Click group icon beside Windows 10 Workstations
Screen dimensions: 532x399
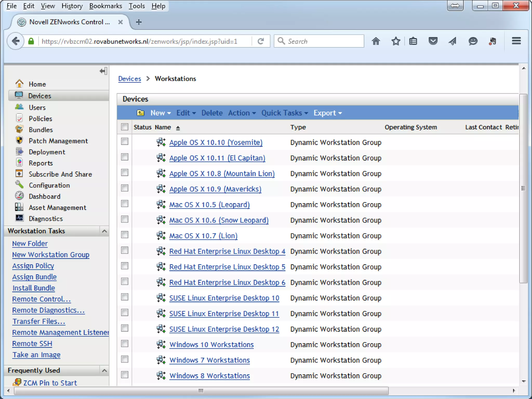(x=161, y=344)
